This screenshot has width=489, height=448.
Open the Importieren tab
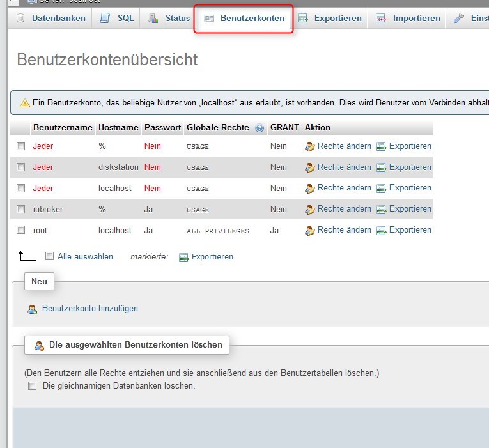click(407, 18)
